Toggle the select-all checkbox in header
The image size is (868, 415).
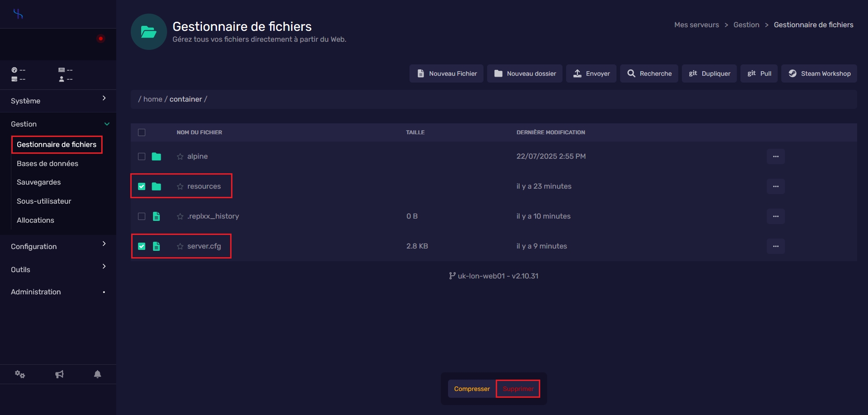(x=142, y=132)
